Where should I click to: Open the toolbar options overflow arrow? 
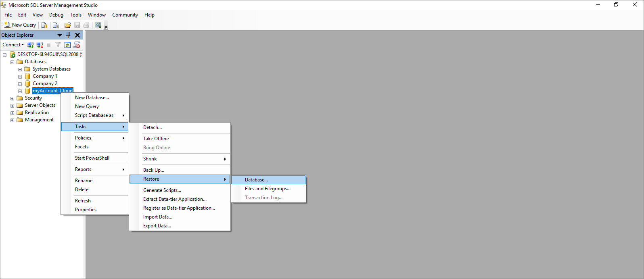click(x=106, y=27)
